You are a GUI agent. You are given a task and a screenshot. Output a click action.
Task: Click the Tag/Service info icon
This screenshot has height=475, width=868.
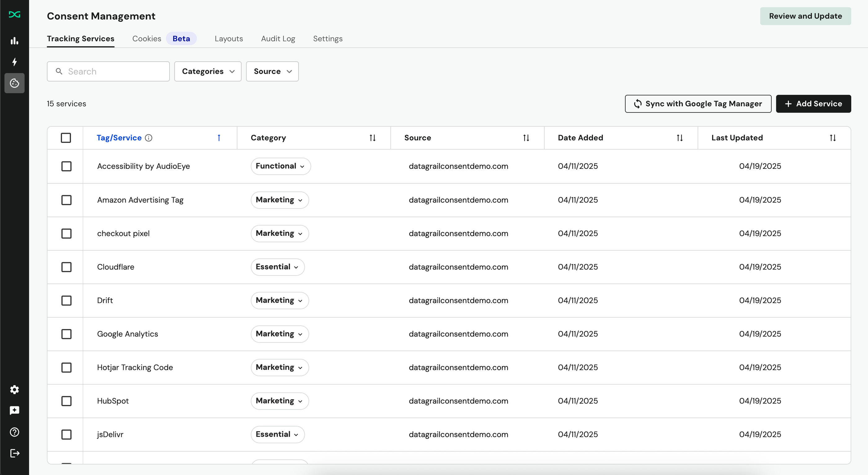tap(148, 138)
